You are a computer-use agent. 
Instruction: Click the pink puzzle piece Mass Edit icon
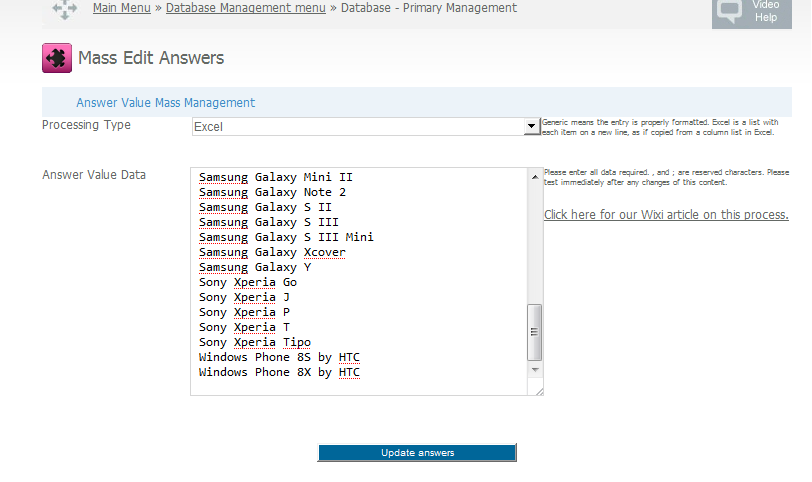[x=56, y=59]
